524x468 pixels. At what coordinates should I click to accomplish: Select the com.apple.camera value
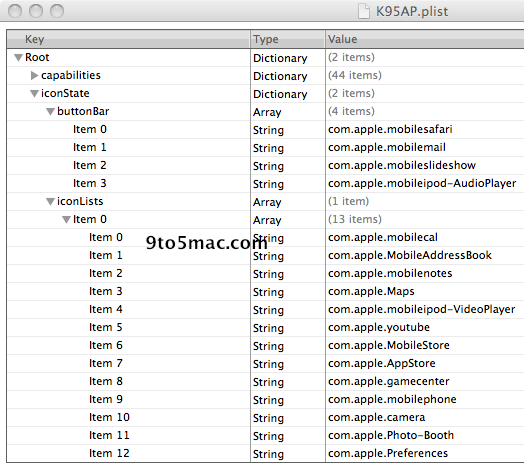point(376,418)
